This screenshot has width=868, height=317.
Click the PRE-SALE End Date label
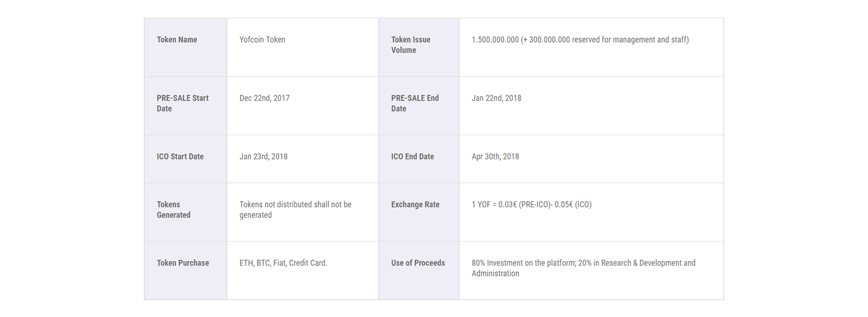415,104
